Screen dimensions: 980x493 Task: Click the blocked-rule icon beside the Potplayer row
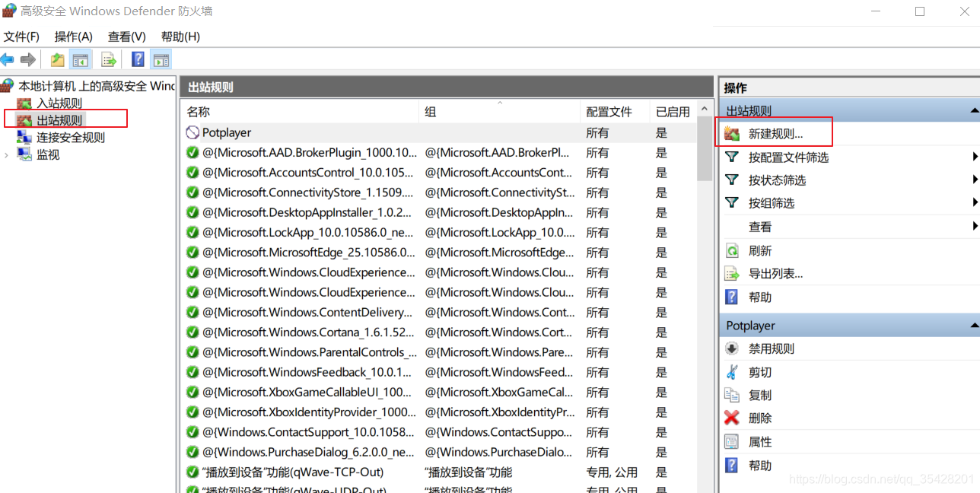coord(192,132)
